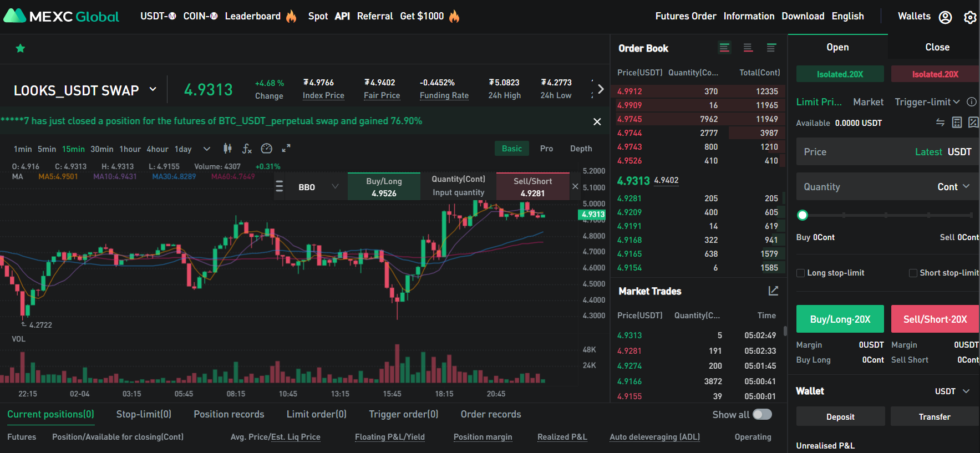Switch chart to Depth view

[x=581, y=149]
